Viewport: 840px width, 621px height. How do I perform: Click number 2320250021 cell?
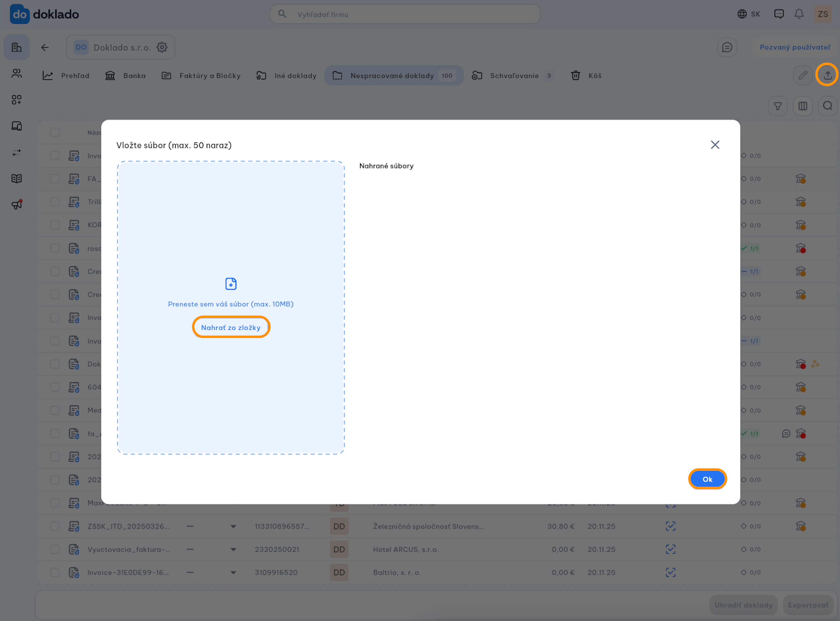(277, 550)
